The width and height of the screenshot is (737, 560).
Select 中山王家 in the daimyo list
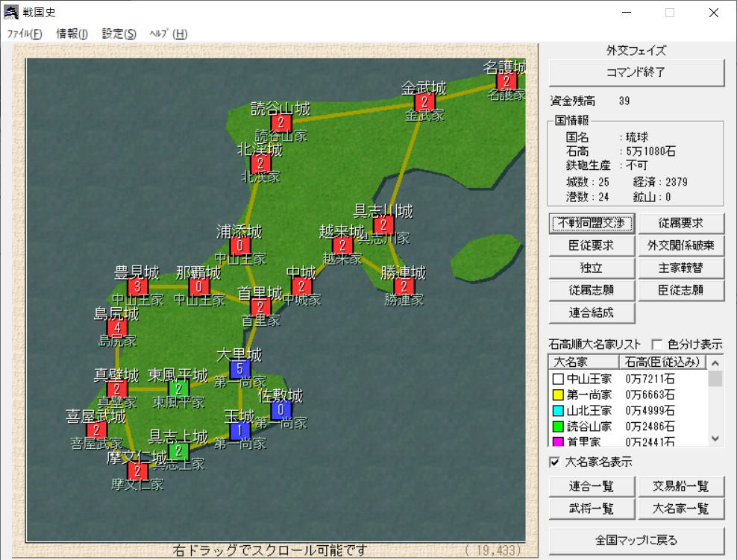tap(589, 379)
